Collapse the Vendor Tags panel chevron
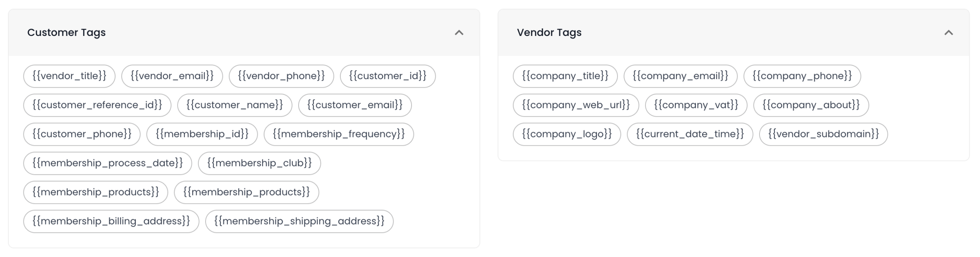Screen dimensions: 980x257 948,33
